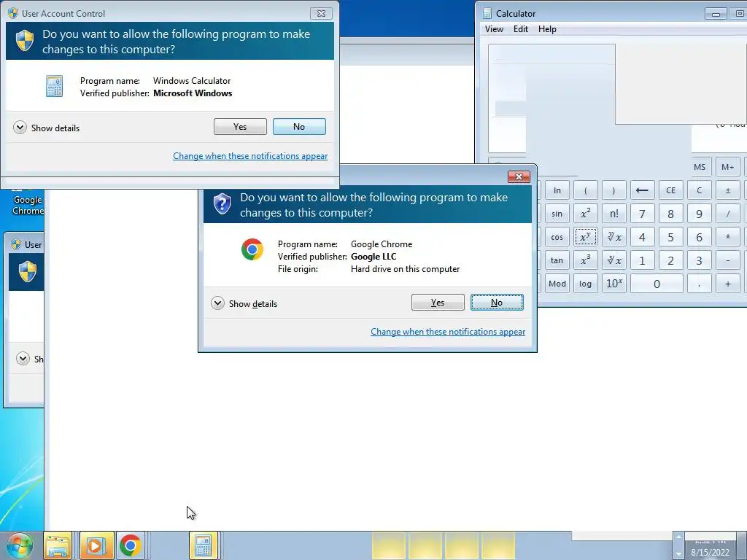747x560 pixels.
Task: Click the Calculator display field
Action: [617, 99]
